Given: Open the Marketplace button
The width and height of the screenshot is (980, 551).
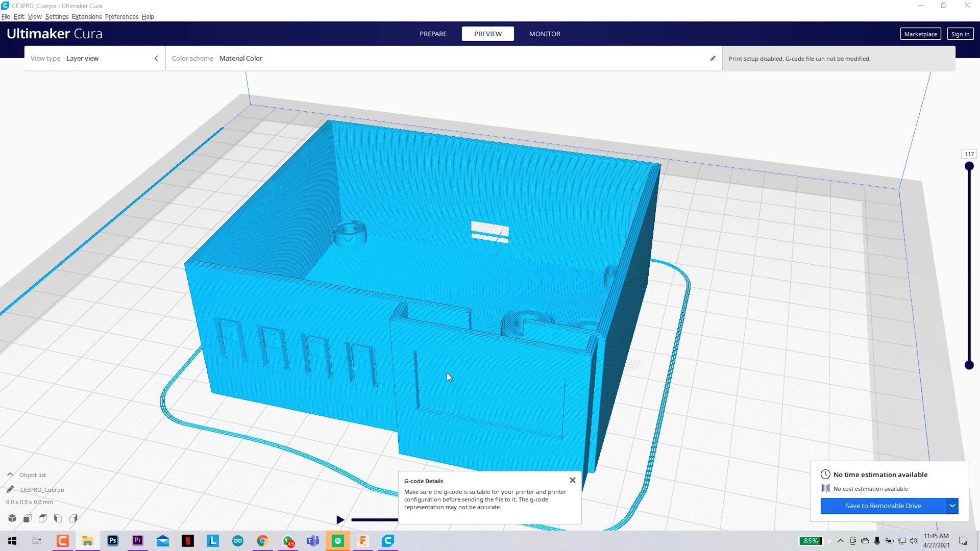Looking at the screenshot, I should click(920, 34).
